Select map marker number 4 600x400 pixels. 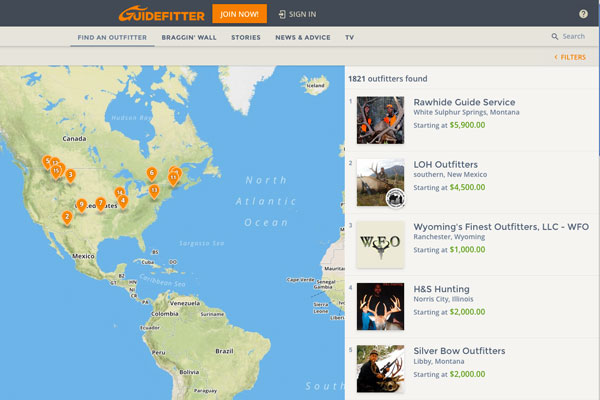[123, 201]
